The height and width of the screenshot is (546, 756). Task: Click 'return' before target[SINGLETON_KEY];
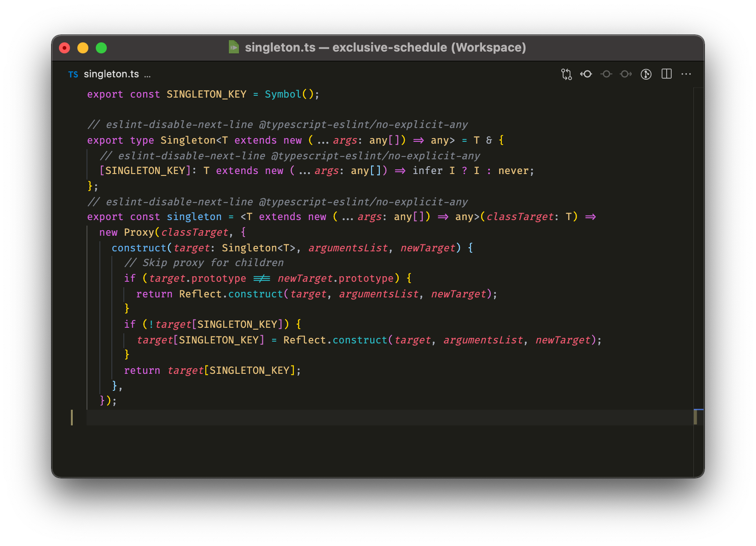click(x=142, y=371)
